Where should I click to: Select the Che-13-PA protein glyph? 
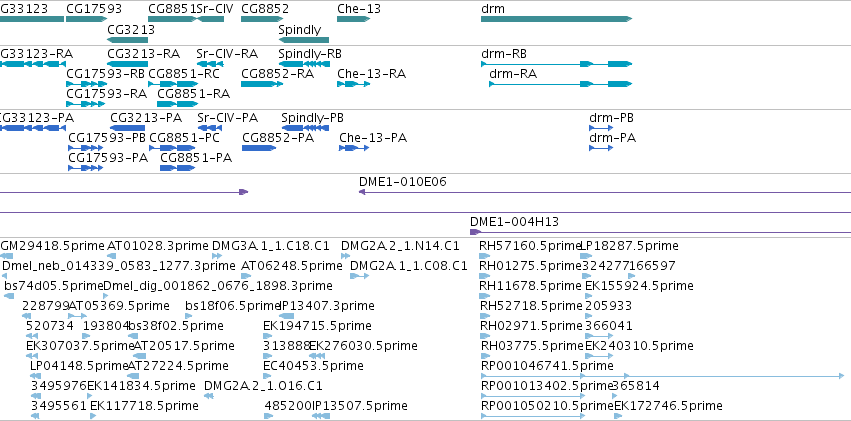point(354,148)
